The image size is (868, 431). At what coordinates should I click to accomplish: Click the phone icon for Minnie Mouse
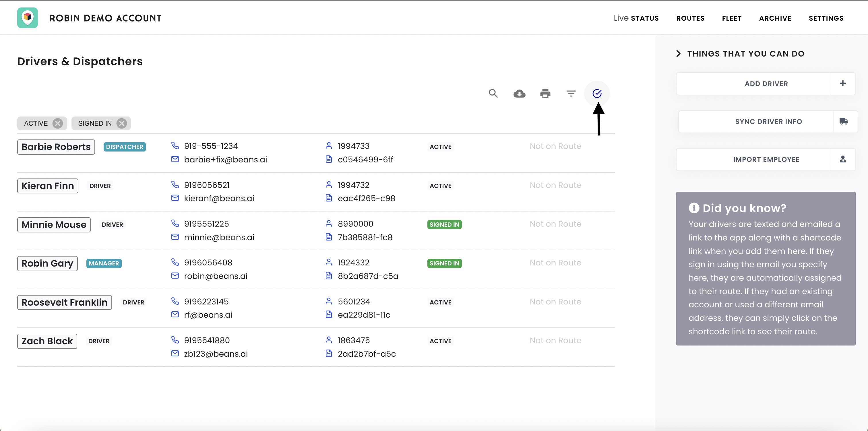(x=175, y=223)
